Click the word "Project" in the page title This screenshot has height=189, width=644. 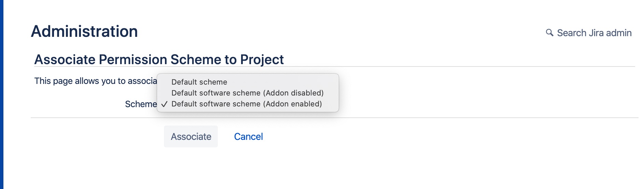tap(262, 59)
